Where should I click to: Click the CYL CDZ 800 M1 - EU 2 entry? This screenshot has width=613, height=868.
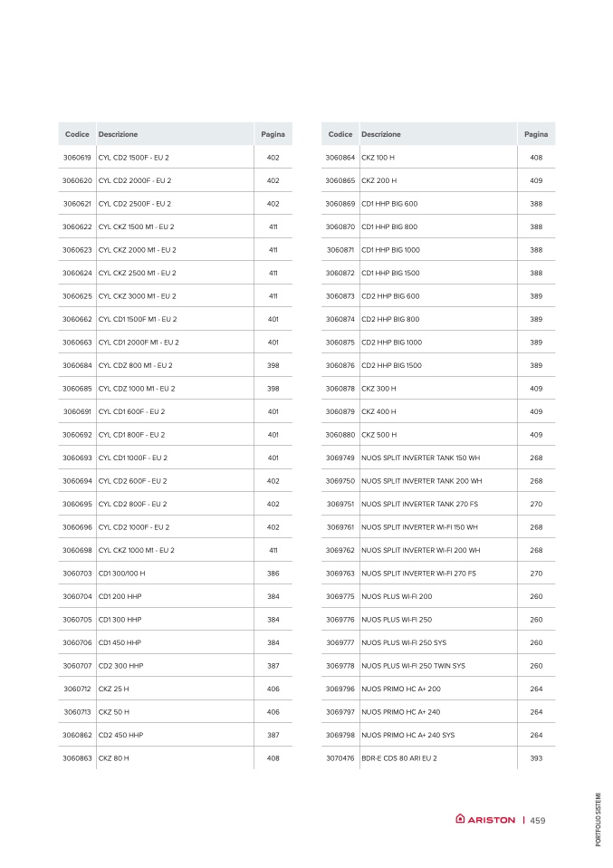[x=136, y=365]
